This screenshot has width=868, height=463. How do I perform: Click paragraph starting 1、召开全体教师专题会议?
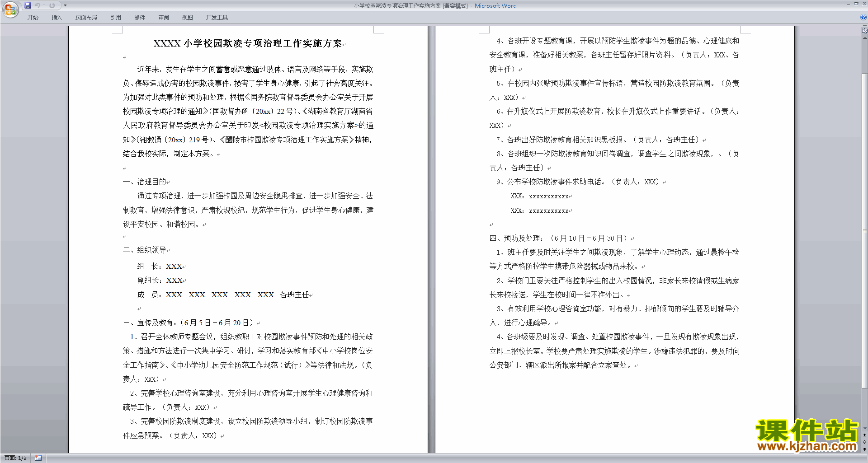(248, 358)
